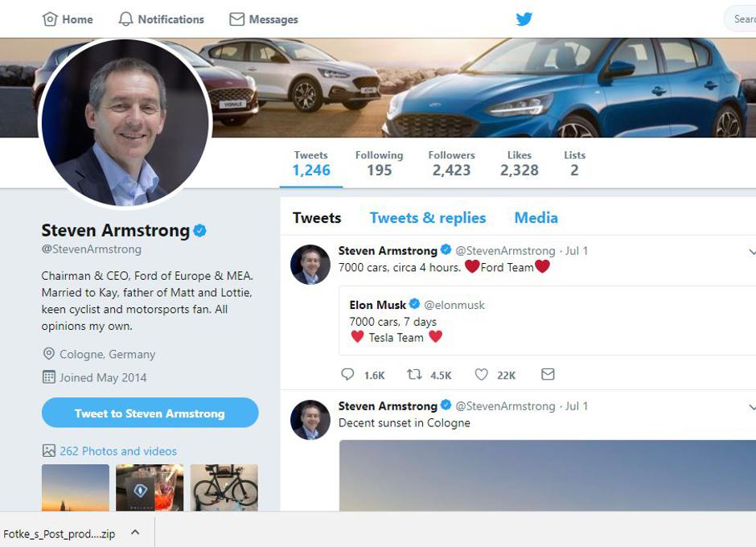756x547 pixels.
Task: Open the bicycle photo thumbnail
Action: [224, 487]
